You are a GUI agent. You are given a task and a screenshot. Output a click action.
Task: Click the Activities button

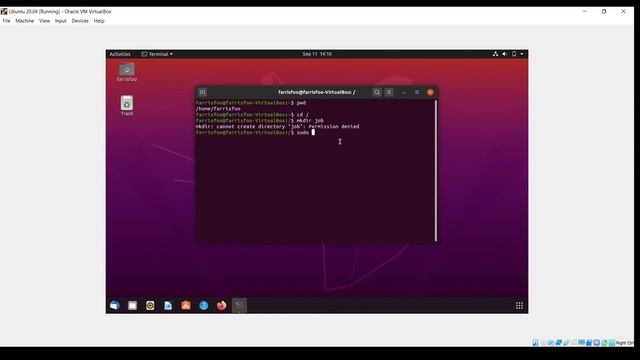click(120, 54)
